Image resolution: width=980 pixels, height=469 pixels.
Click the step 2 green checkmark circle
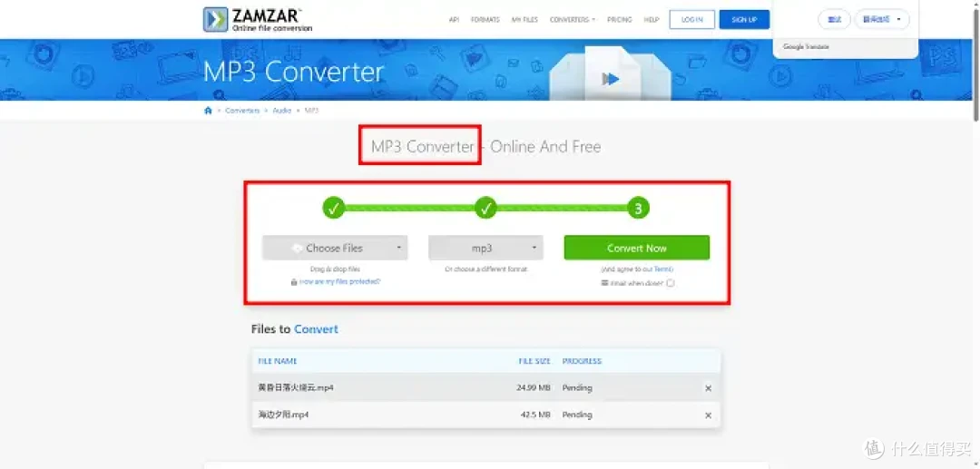485,208
